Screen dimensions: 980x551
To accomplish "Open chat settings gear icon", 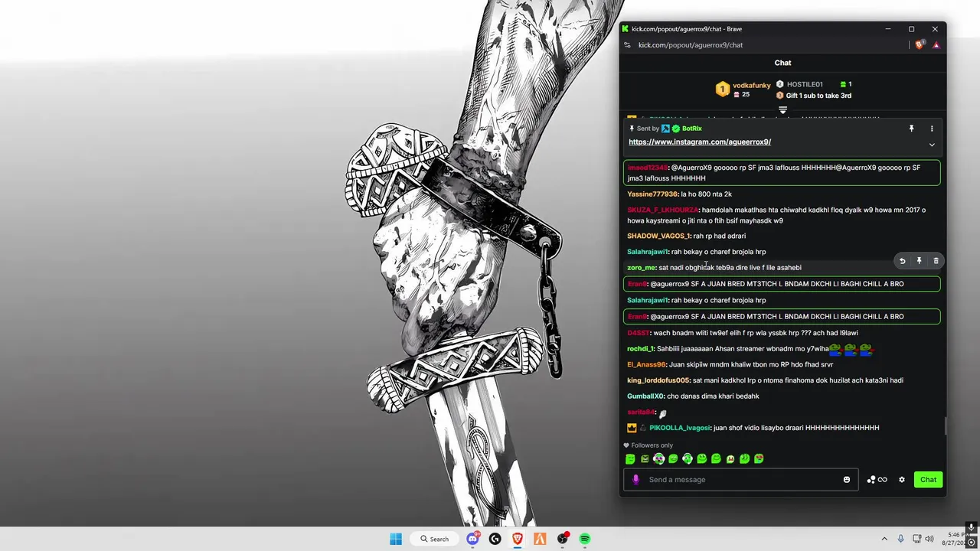I will [902, 480].
